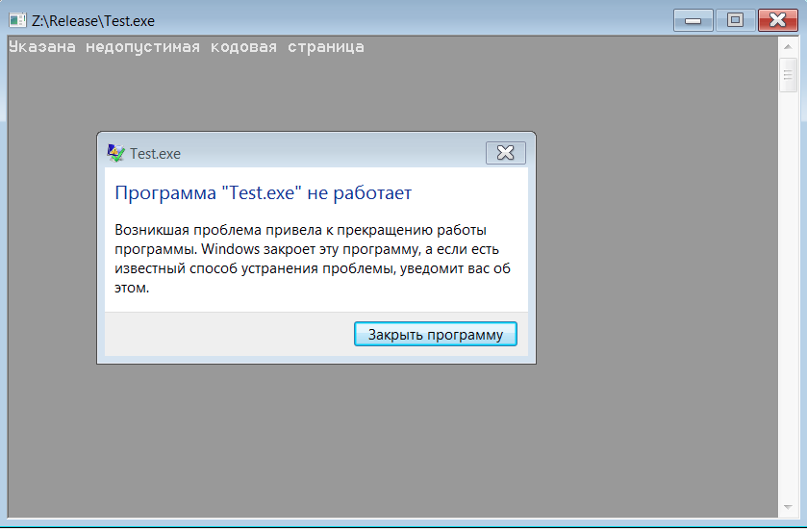Click the Test.exe crash dialog icon

(115, 153)
